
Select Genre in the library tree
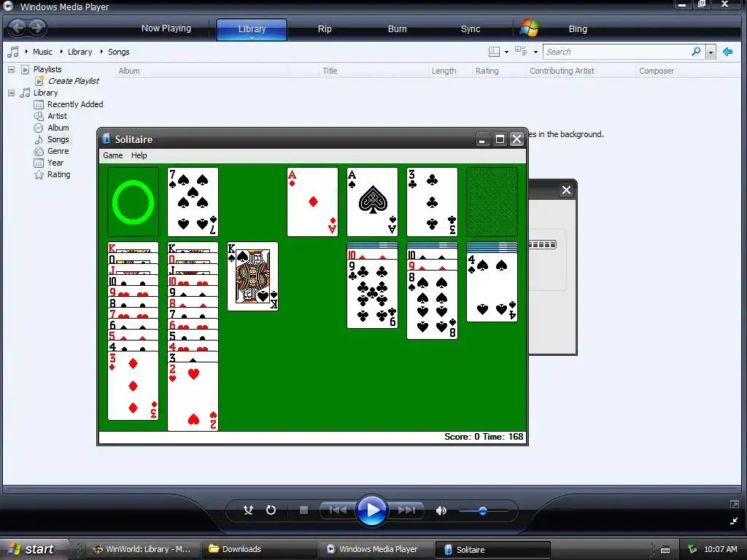pos(58,151)
